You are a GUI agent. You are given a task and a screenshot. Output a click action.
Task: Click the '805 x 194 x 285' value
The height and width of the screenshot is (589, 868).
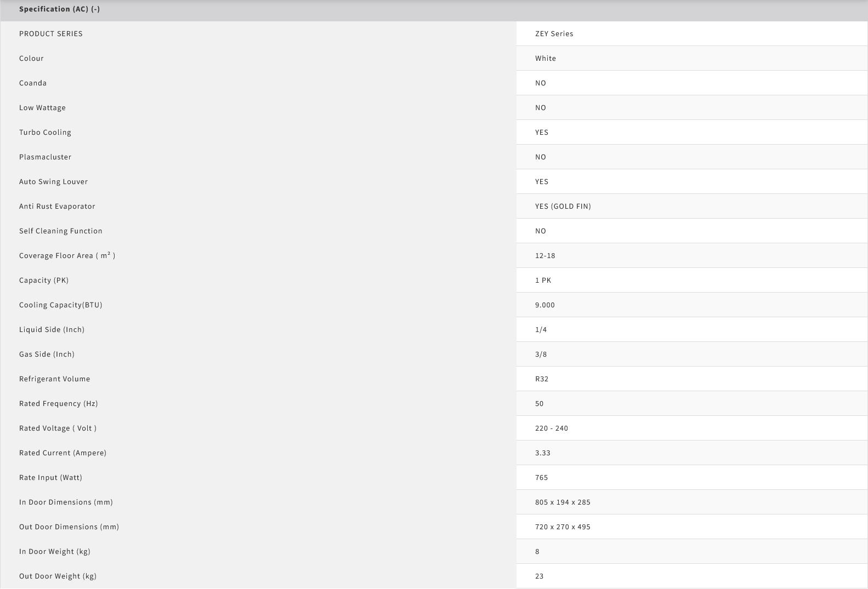tap(563, 502)
